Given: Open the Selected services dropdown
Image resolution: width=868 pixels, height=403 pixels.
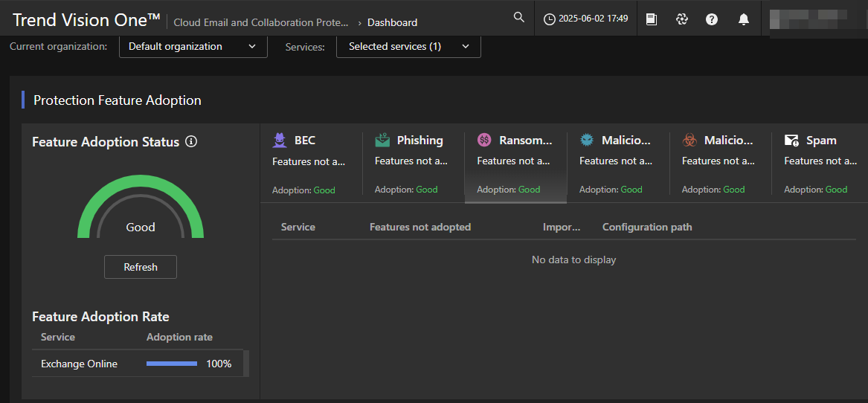Looking at the screenshot, I should pyautogui.click(x=408, y=47).
